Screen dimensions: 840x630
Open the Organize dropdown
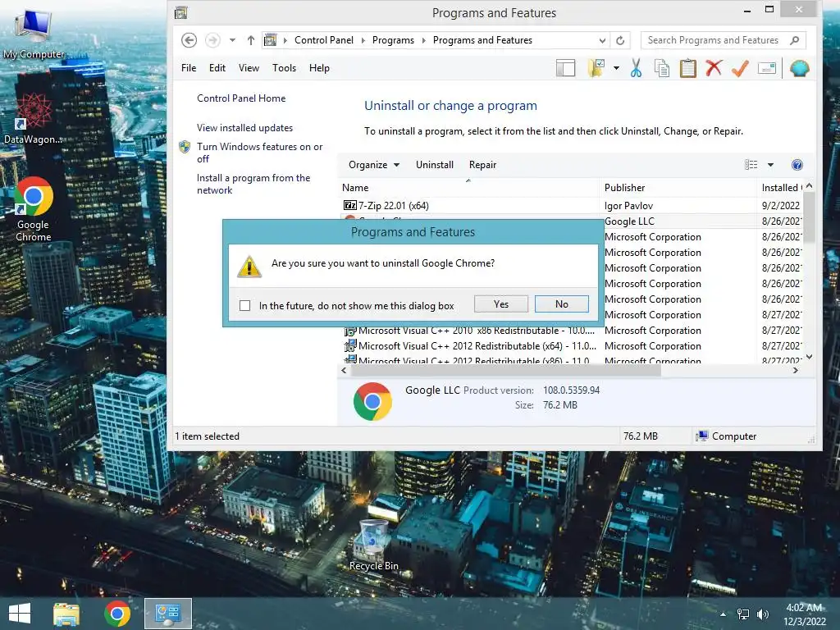pos(374,165)
